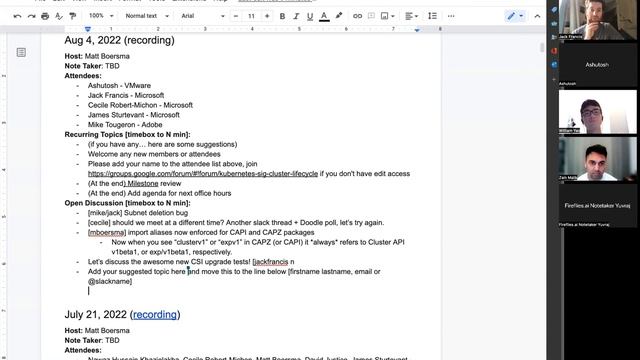
Task: Open the text alignment dropdown
Action: coord(411,16)
